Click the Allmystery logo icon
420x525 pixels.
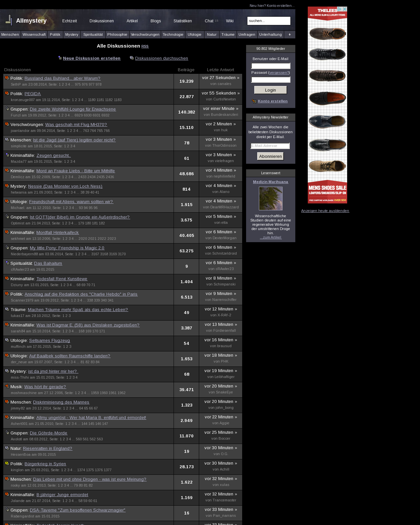point(9,20)
